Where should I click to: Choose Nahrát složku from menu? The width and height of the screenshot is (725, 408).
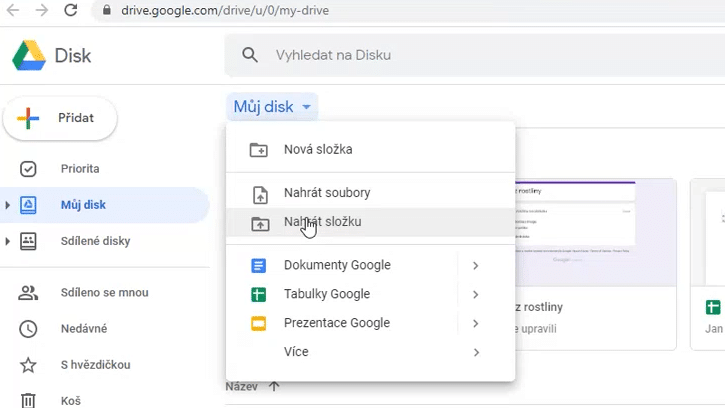(x=370, y=222)
